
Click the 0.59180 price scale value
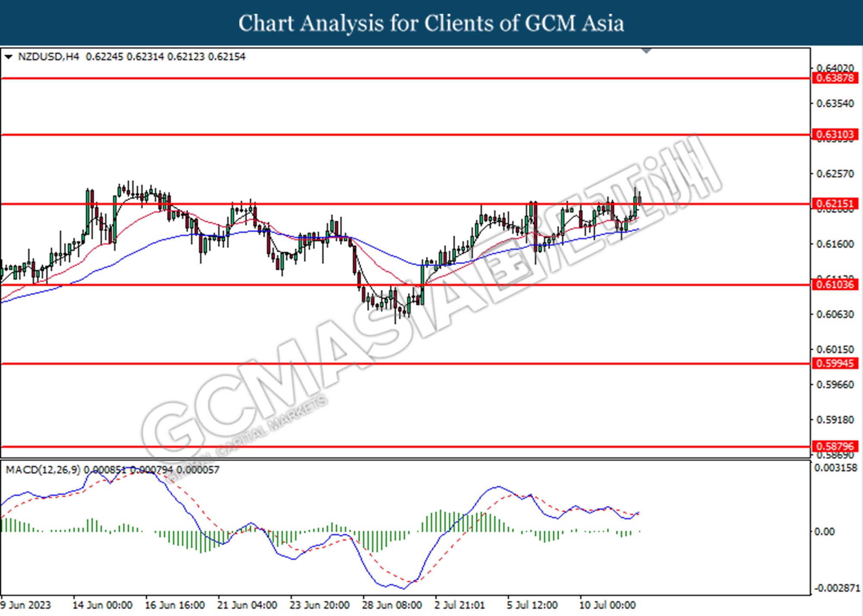835,420
